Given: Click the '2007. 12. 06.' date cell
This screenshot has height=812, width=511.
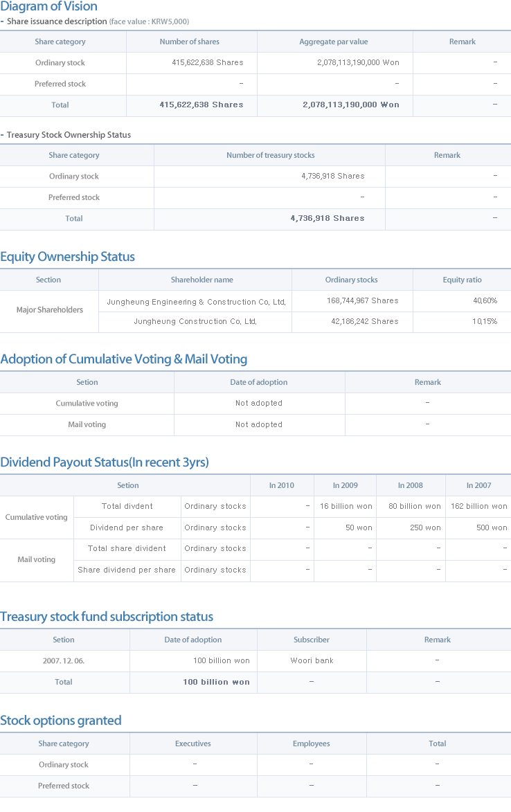Looking at the screenshot, I should tap(64, 660).
